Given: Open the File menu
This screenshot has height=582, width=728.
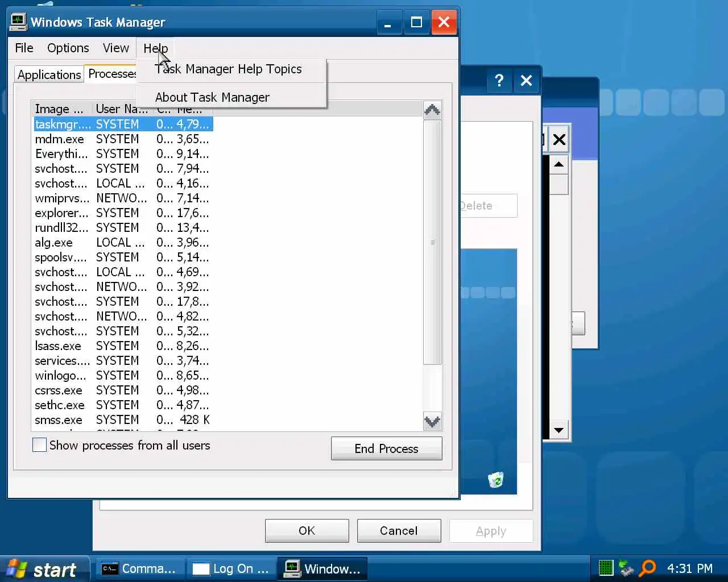Looking at the screenshot, I should click(24, 48).
